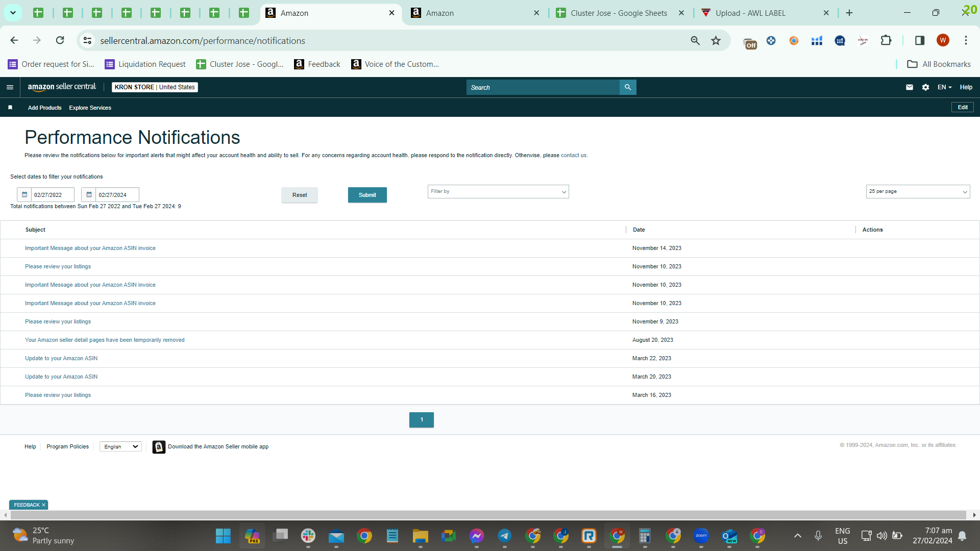The image size is (980, 551).
Task: Open the Seller Central messages envelope icon
Action: [910, 87]
